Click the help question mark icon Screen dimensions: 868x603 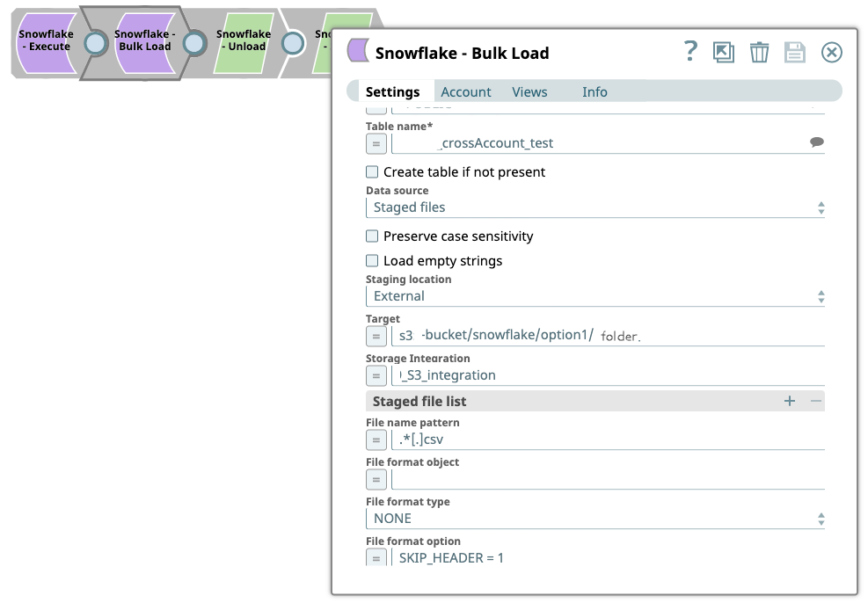click(x=691, y=52)
